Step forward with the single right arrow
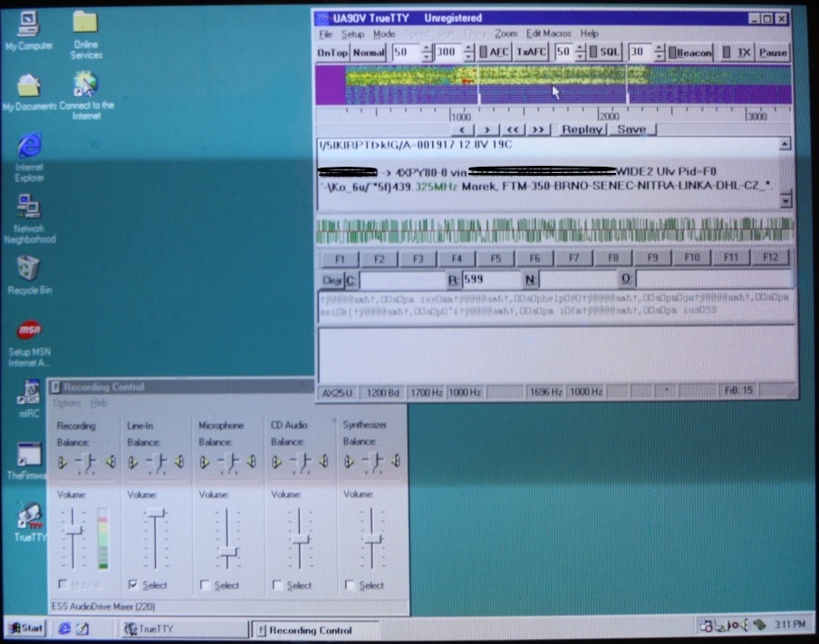The width and height of the screenshot is (819, 644). coord(487,130)
